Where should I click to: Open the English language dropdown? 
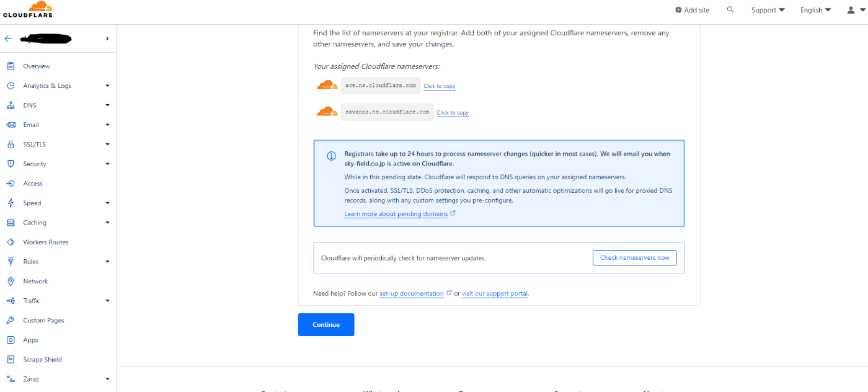tap(815, 10)
